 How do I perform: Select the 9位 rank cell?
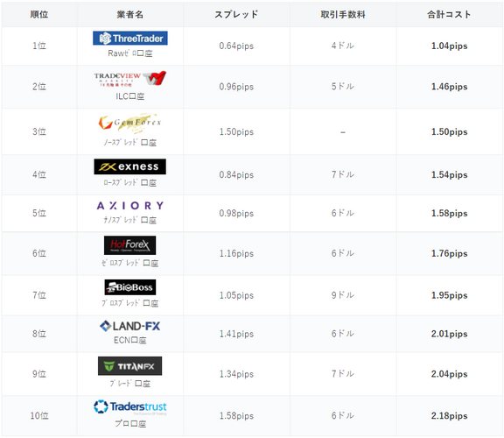39,374
